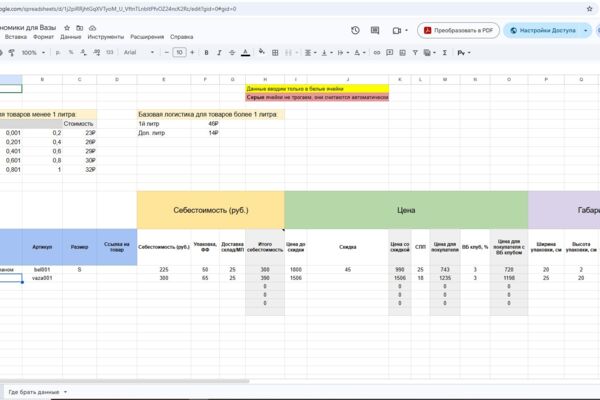Open the text color picker

[x=246, y=52]
